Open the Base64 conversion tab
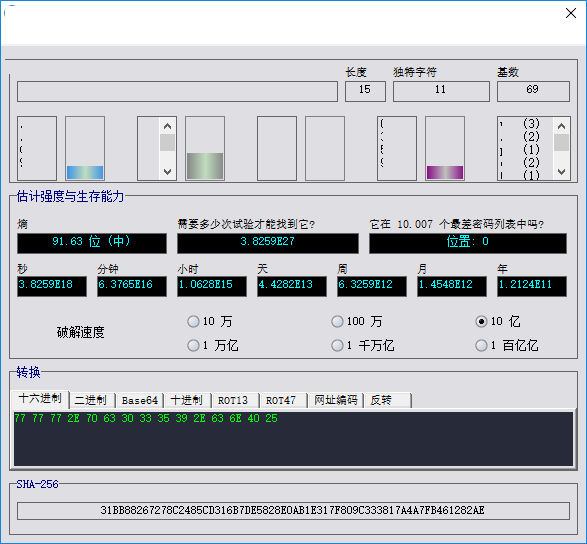Screen dimensions: 587x544 (140, 400)
